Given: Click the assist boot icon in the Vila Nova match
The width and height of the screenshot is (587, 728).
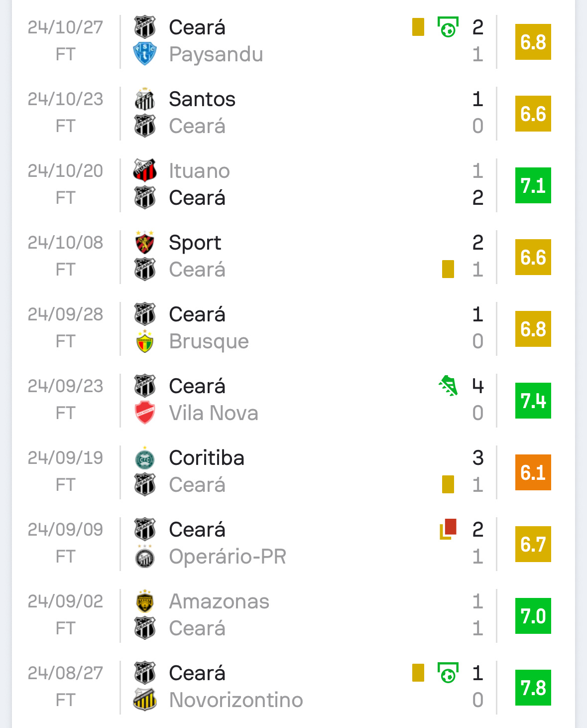Looking at the screenshot, I should click(x=448, y=386).
